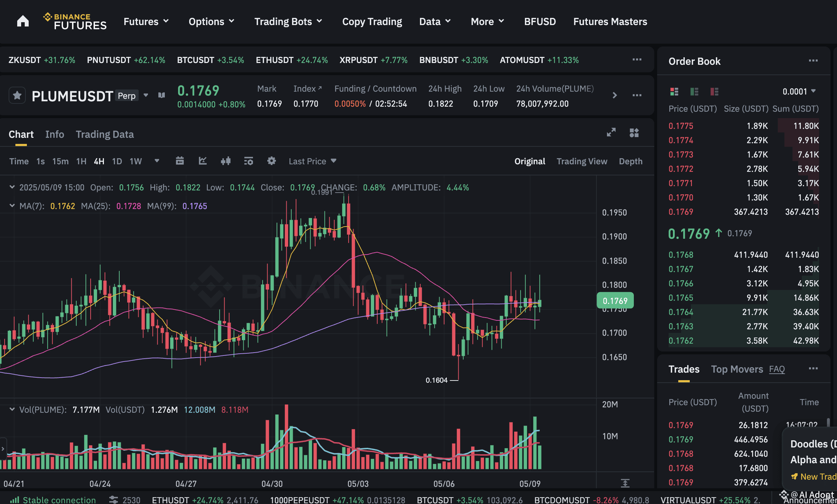Add PLUMEUSDT to favorites with star
Viewport: 837px width, 504px height.
coord(17,96)
